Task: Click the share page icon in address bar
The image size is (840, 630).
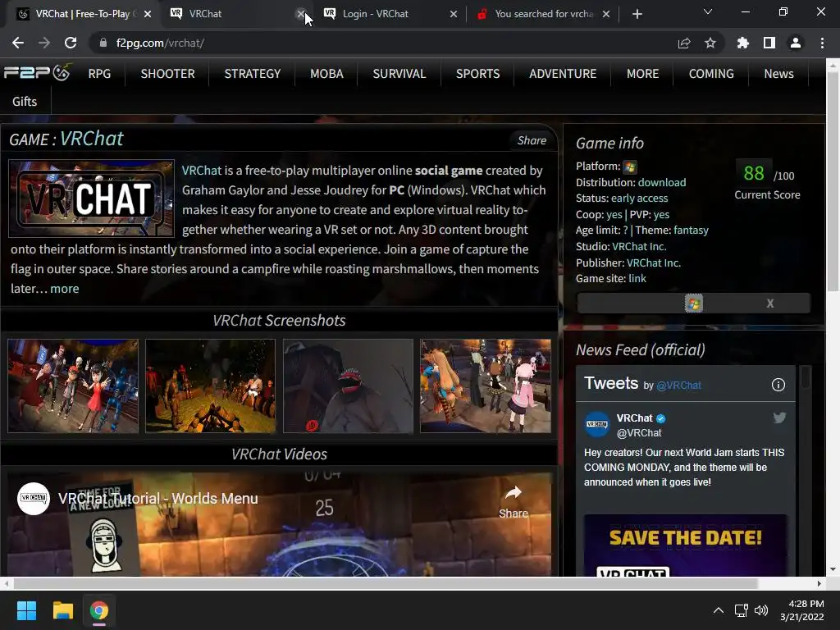Action: click(x=684, y=43)
